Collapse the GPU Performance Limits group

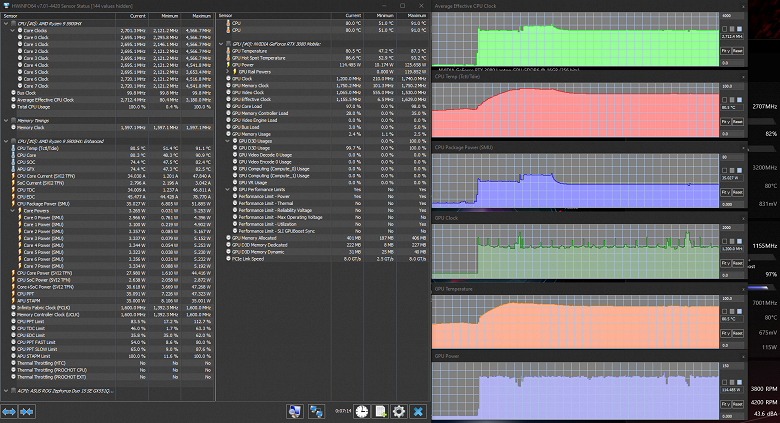click(x=229, y=187)
